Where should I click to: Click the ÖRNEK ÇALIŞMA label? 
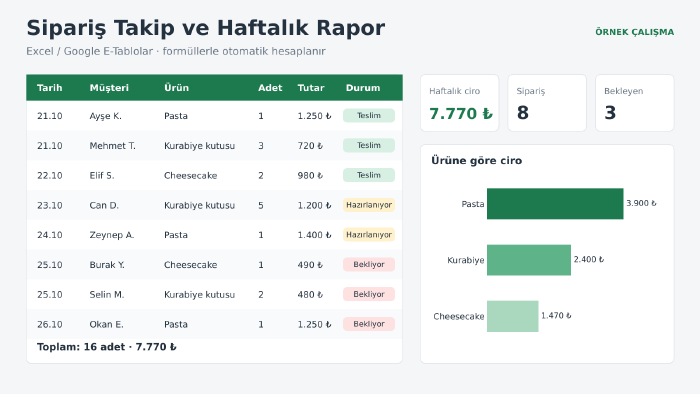634,32
